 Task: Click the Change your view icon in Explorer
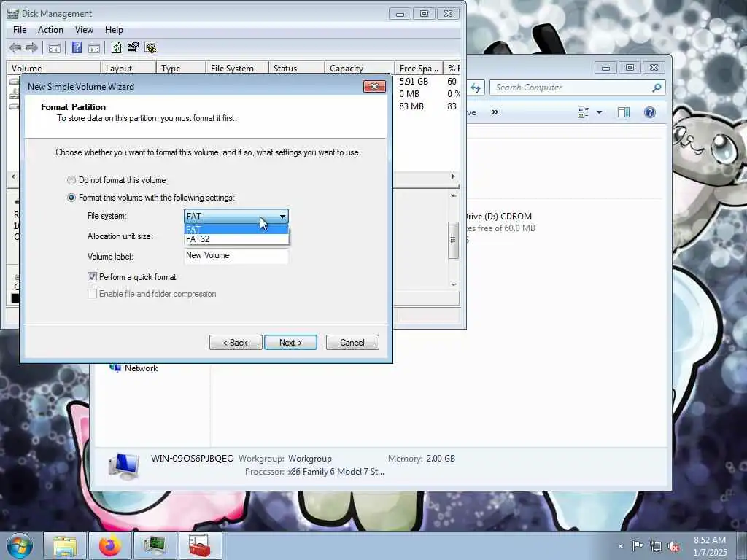click(x=584, y=112)
